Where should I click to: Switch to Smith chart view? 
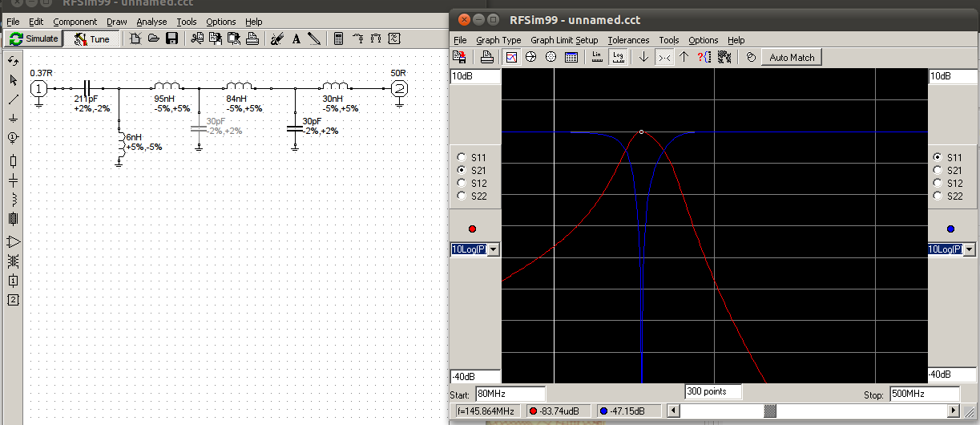530,57
